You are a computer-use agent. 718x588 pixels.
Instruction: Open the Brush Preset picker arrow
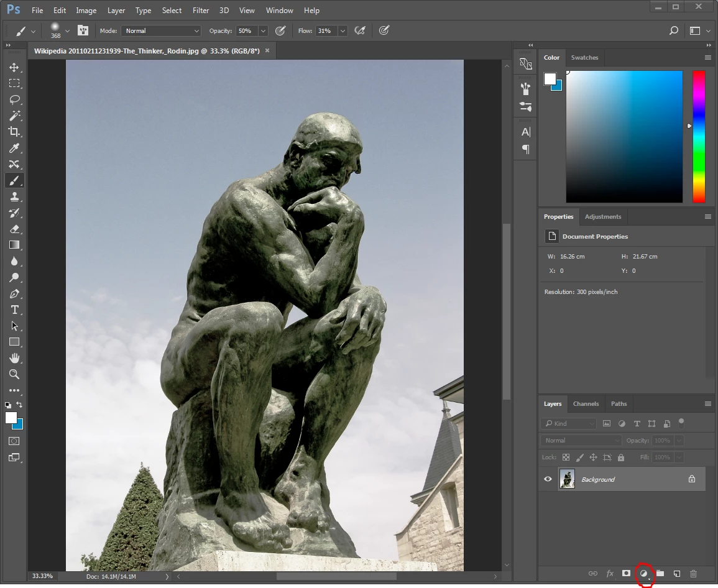pos(67,31)
